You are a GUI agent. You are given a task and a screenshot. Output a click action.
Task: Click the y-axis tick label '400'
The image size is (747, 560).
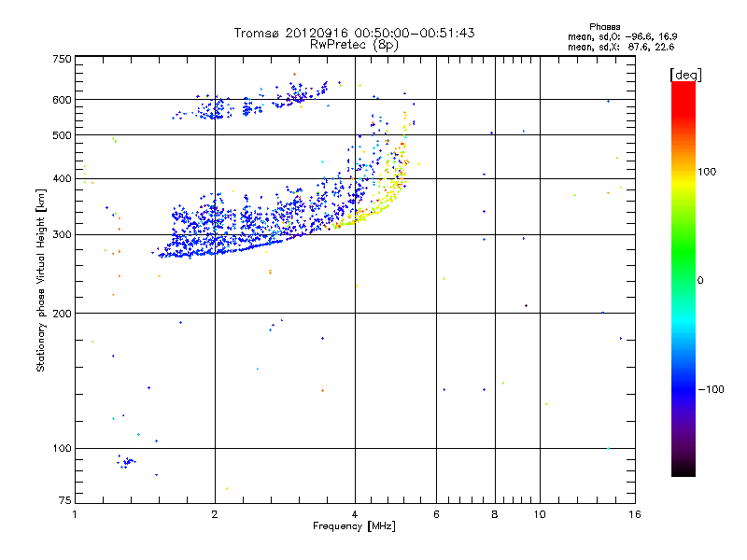[62, 179]
